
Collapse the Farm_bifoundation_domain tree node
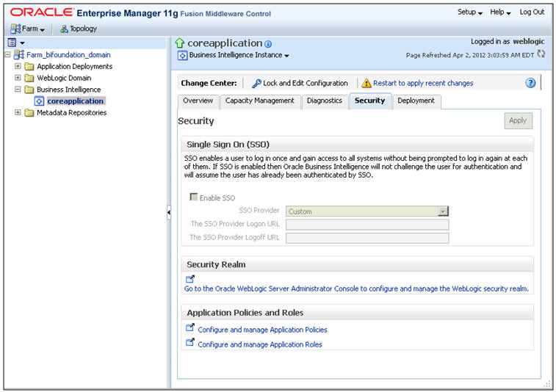click(x=7, y=54)
